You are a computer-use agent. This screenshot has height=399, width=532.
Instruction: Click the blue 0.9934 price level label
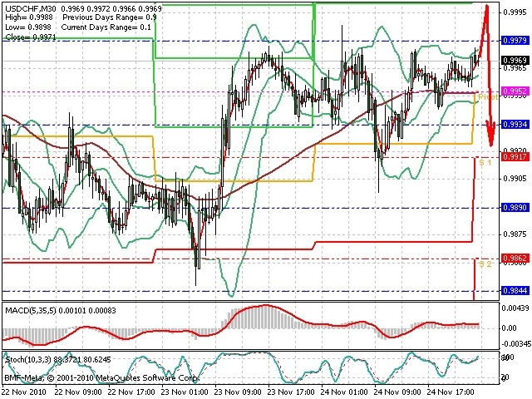click(x=515, y=124)
